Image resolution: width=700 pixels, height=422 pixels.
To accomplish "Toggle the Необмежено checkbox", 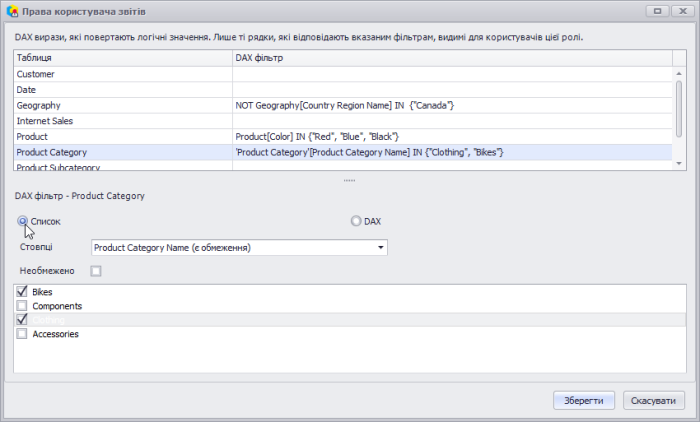I will pos(96,271).
